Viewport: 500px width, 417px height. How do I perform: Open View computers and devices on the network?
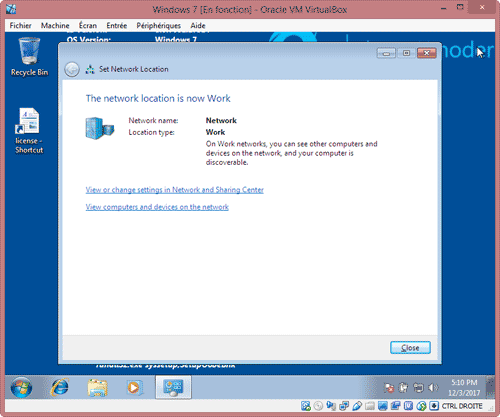coord(157,207)
